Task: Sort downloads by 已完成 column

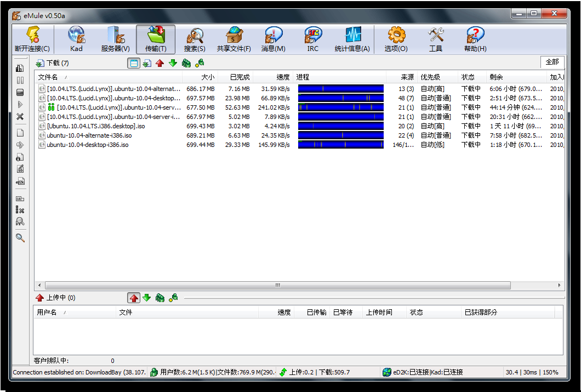Action: click(x=236, y=77)
